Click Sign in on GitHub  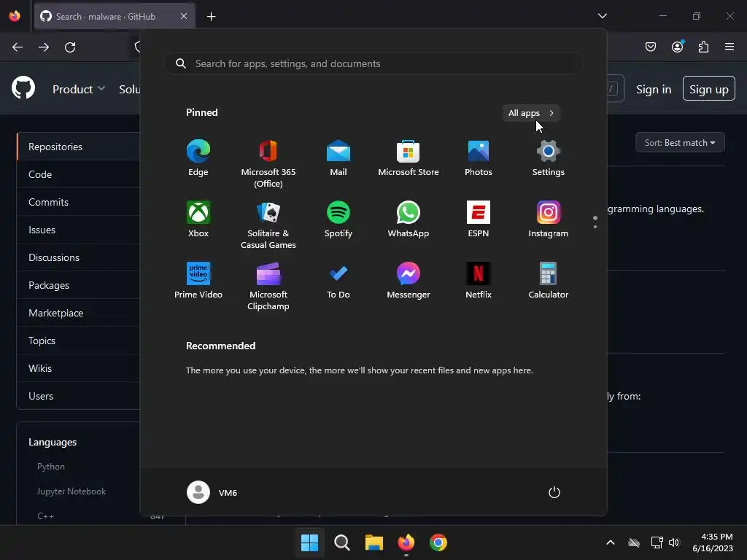(x=654, y=90)
